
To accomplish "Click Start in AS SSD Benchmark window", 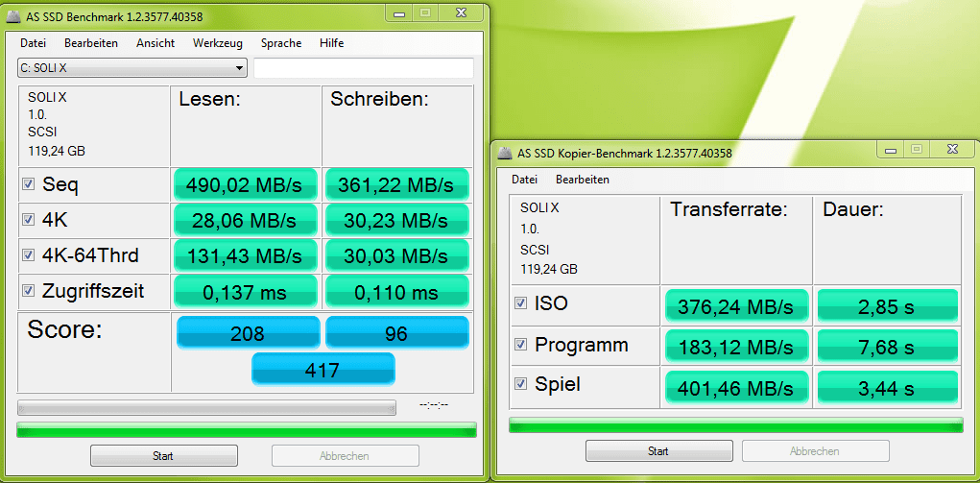I will tap(164, 455).
